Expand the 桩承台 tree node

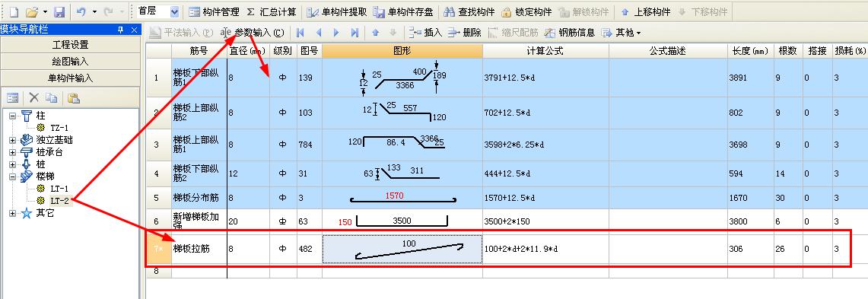pos(12,152)
